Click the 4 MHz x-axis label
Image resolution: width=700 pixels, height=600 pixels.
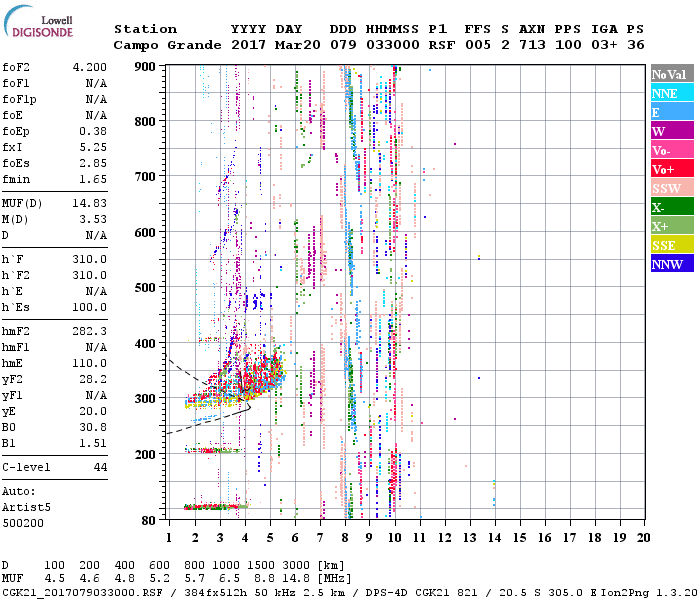coord(245,538)
